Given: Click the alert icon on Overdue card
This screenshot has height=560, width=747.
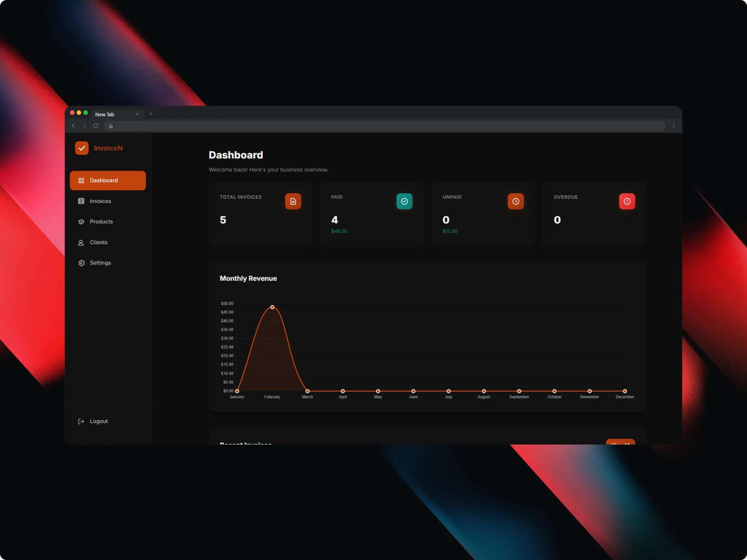Looking at the screenshot, I should [627, 201].
